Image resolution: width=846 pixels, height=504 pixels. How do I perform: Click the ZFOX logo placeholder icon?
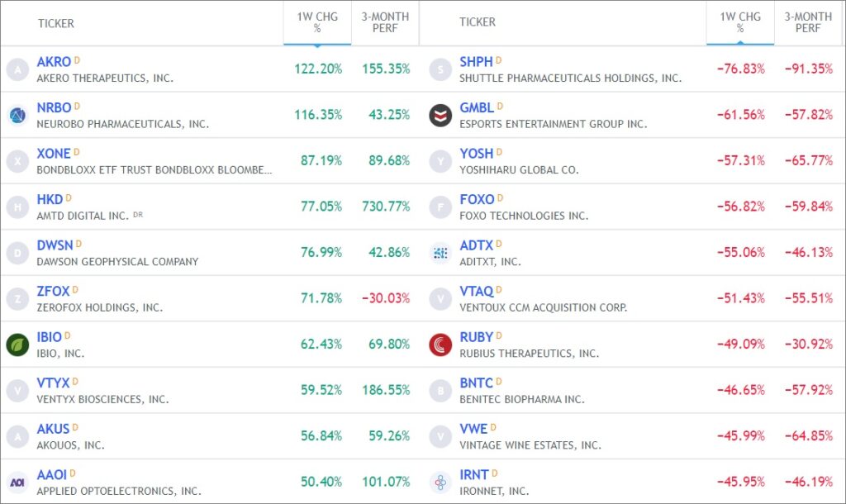[x=17, y=299]
